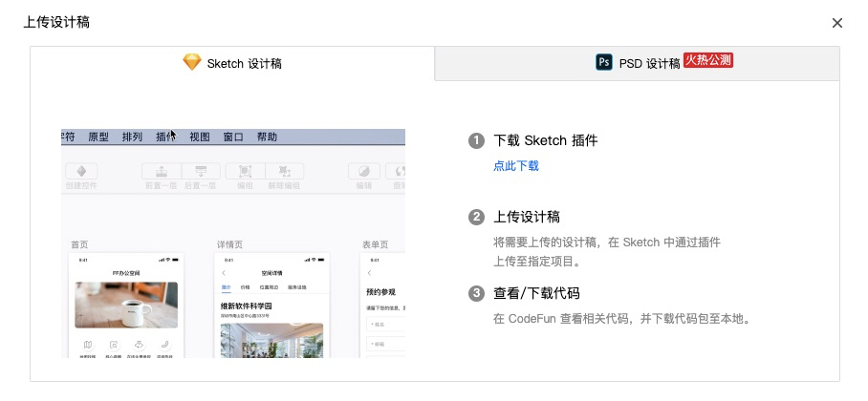Click the 解除编组 ungroup toolbar icon
Viewport: 868px width, 401px height.
285,171
